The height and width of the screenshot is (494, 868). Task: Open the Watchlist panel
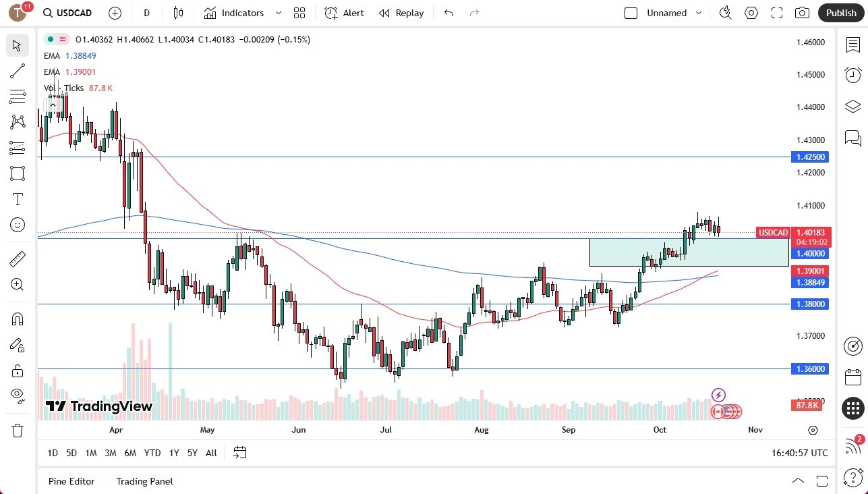point(852,43)
